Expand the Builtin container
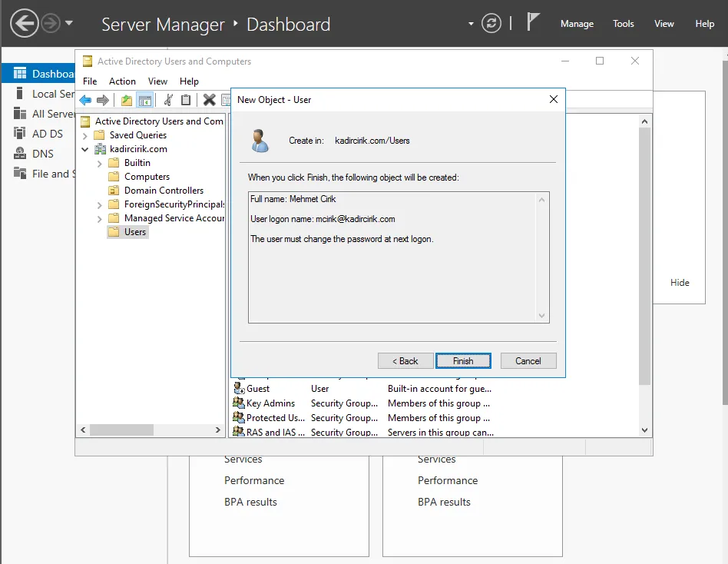The height and width of the screenshot is (564, 728). tap(99, 164)
